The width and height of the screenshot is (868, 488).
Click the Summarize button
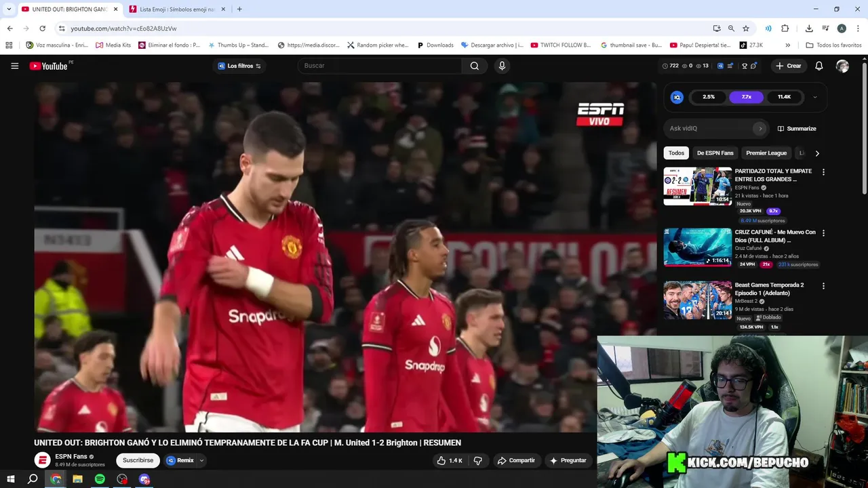pyautogui.click(x=797, y=129)
